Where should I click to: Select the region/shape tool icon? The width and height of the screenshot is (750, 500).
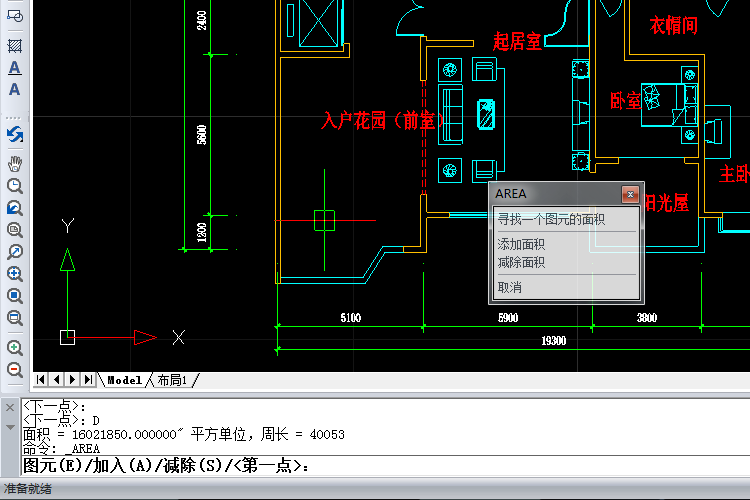click(15, 17)
